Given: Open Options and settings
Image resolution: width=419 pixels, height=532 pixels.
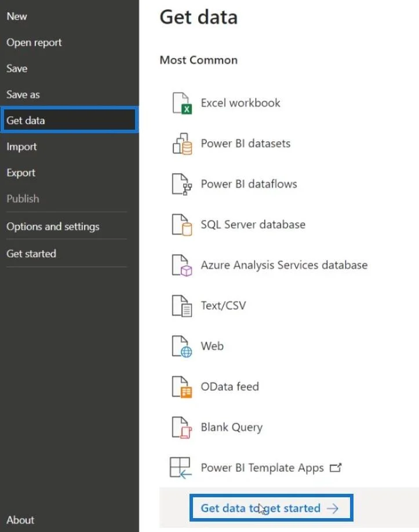Looking at the screenshot, I should 53,227.
